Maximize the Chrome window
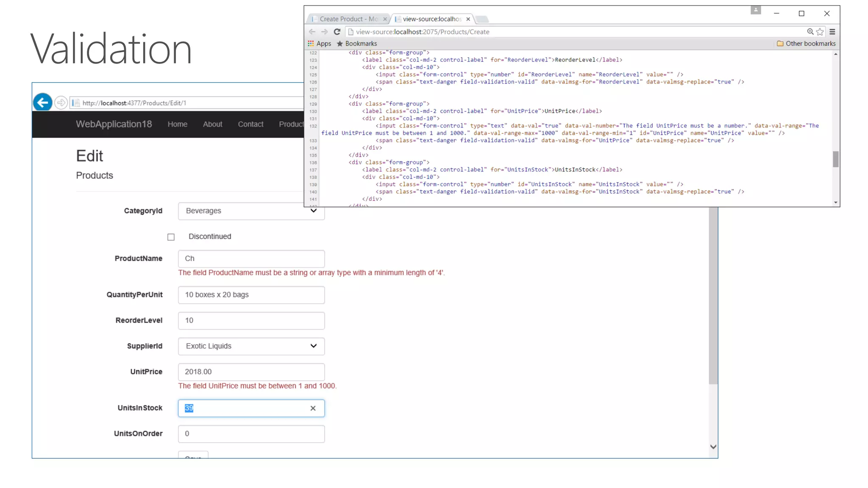This screenshot has height=488, width=868. pyautogui.click(x=801, y=14)
